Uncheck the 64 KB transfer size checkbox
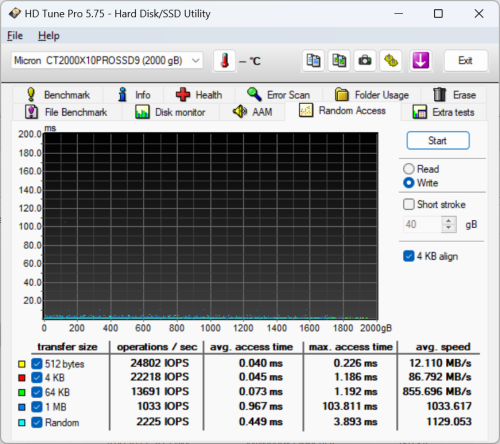Screen dimensions: 500x444 click(x=37, y=392)
